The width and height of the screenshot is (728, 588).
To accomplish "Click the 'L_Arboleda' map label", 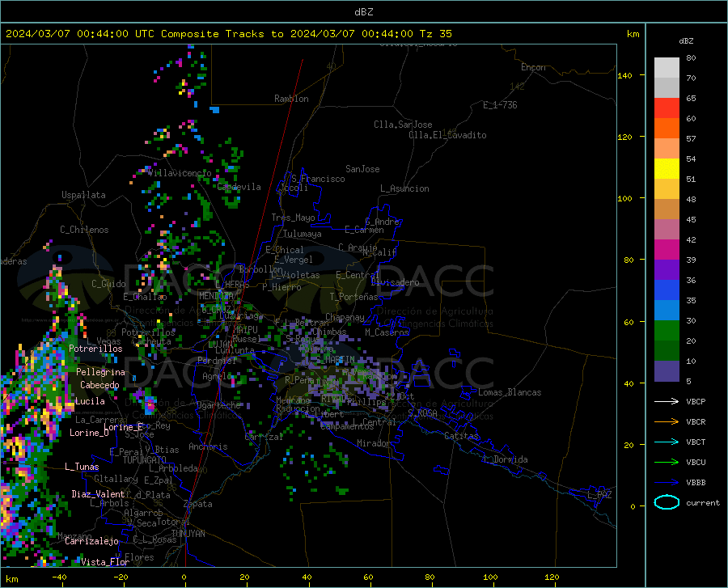I will coord(173,468).
